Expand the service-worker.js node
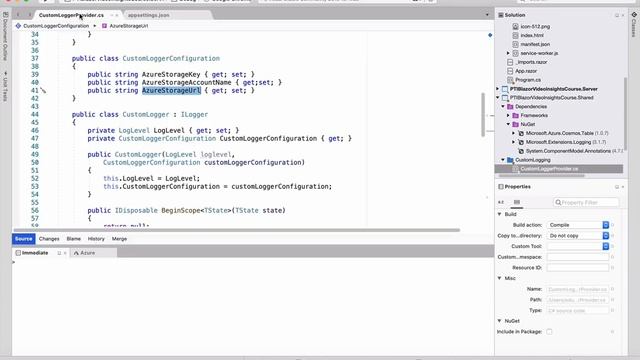640x360 pixels. point(508,53)
